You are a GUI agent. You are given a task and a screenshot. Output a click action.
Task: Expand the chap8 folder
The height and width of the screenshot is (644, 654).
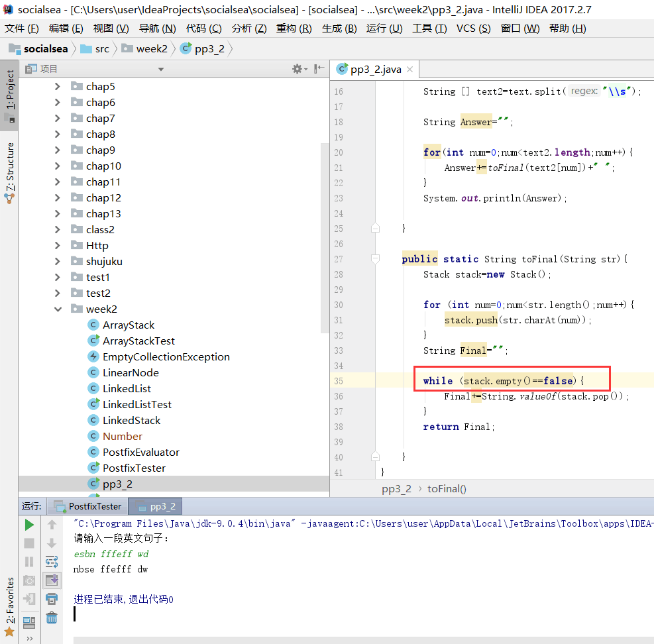coord(58,134)
